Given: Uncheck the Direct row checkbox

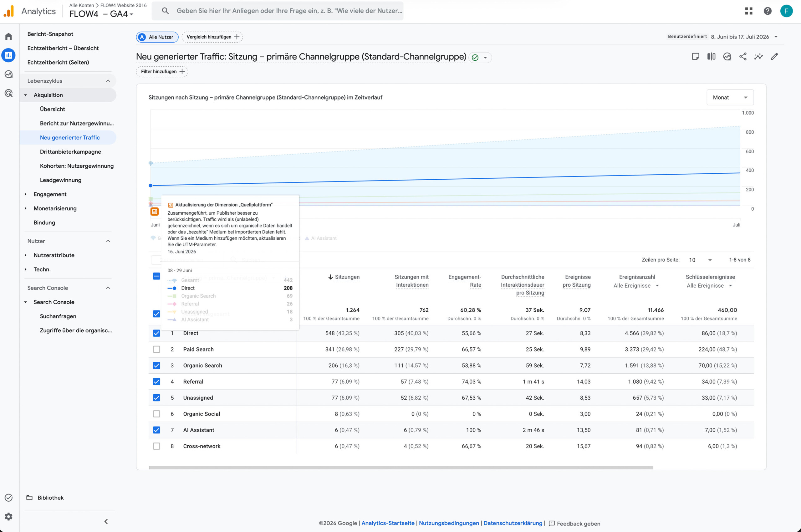Looking at the screenshot, I should [x=156, y=333].
